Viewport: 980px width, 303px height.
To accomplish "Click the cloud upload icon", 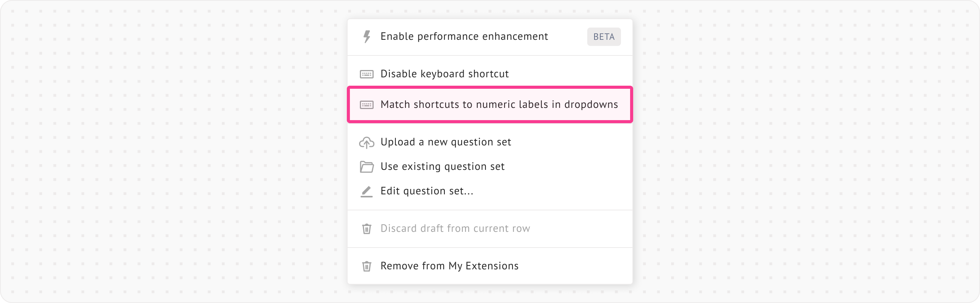I will tap(367, 142).
